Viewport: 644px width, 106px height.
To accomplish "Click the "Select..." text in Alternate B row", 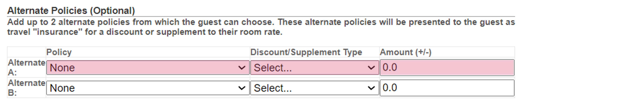I will 273,88.
